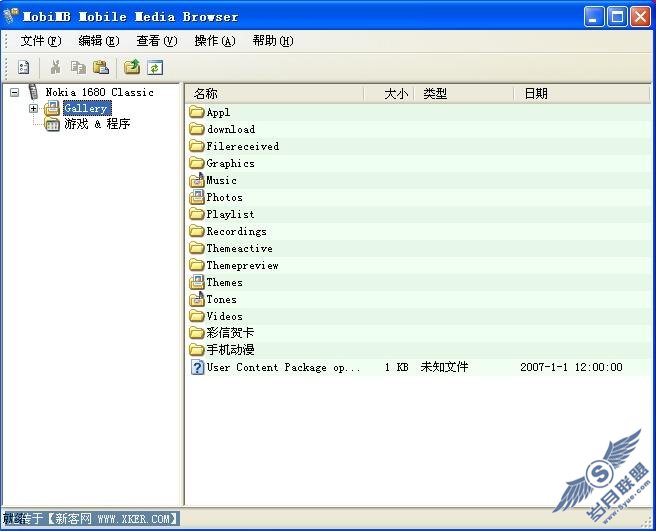Click the 游戏 & 程序 folder icon
The height and width of the screenshot is (531, 656).
(x=52, y=124)
